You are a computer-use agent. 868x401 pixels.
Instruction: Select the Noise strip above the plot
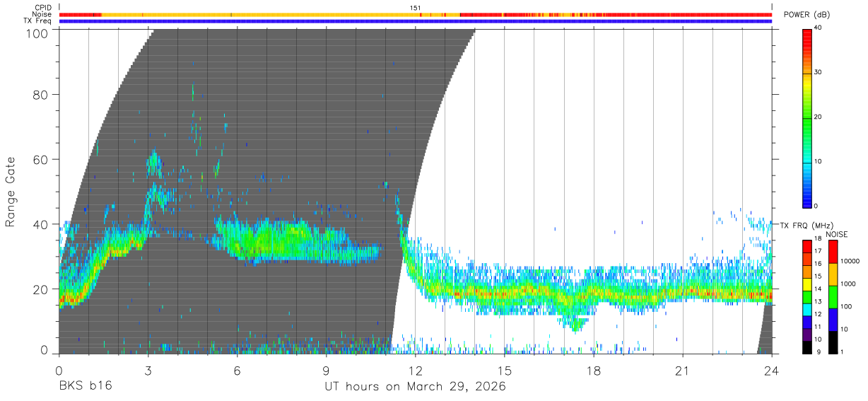416,14
